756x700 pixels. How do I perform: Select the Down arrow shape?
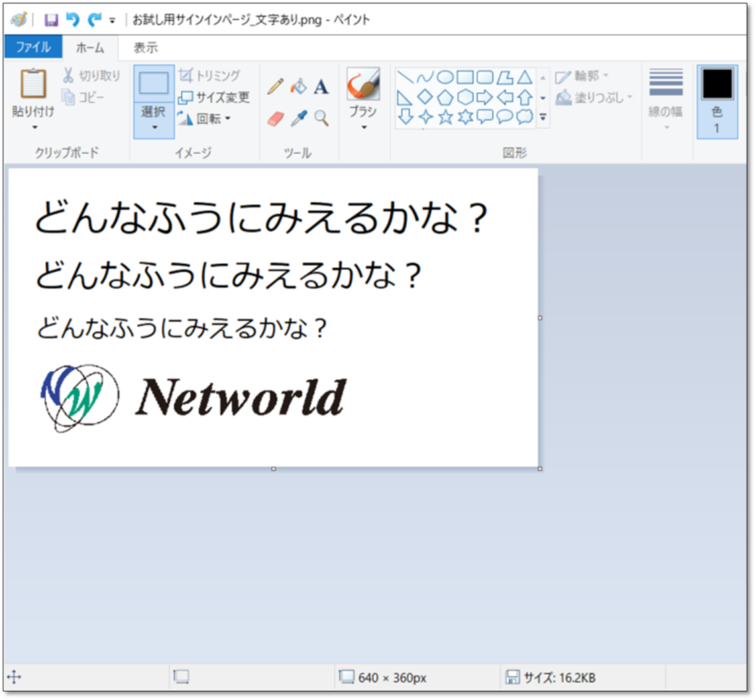click(x=405, y=116)
